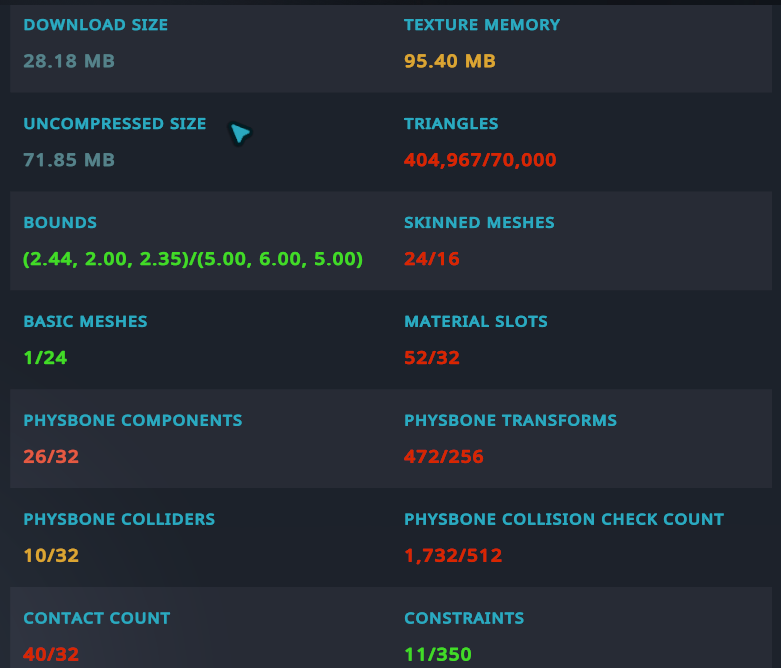
Task: Select the 472/256 PhysBone transforms value
Action: [x=444, y=457]
